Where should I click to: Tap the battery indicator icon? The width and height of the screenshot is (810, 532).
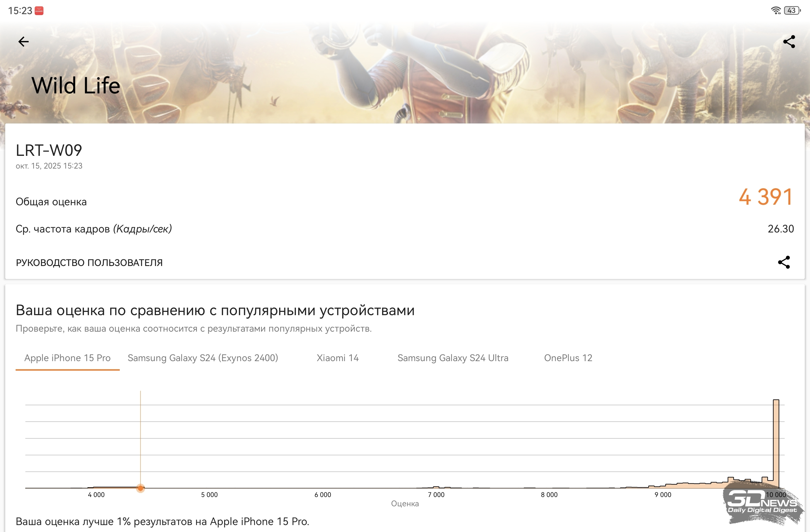click(x=792, y=10)
